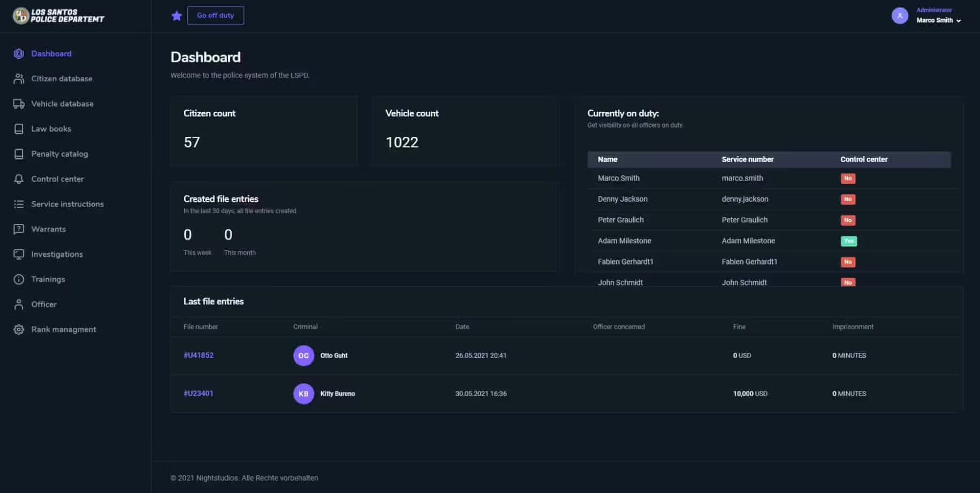
Task: Click the Investigations monitor icon
Action: (19, 254)
